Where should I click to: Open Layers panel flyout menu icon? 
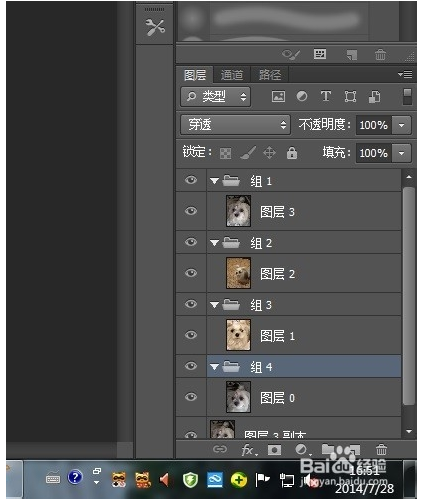pos(405,75)
